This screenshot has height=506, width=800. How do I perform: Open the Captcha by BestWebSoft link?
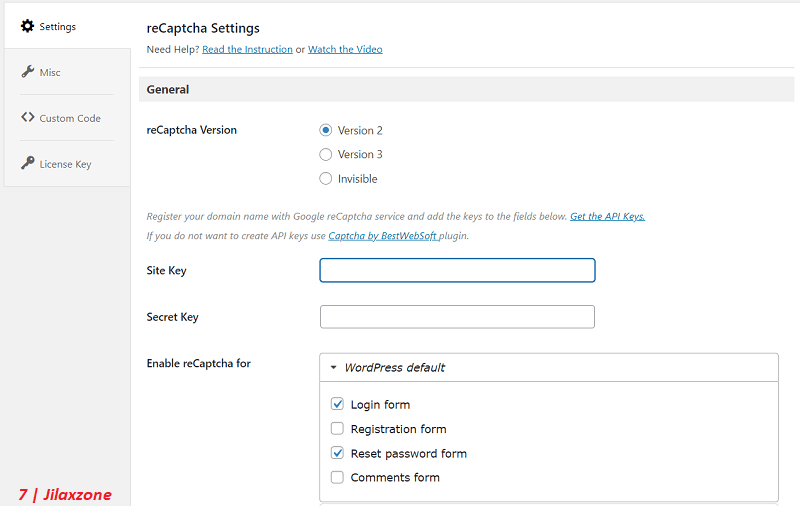383,236
